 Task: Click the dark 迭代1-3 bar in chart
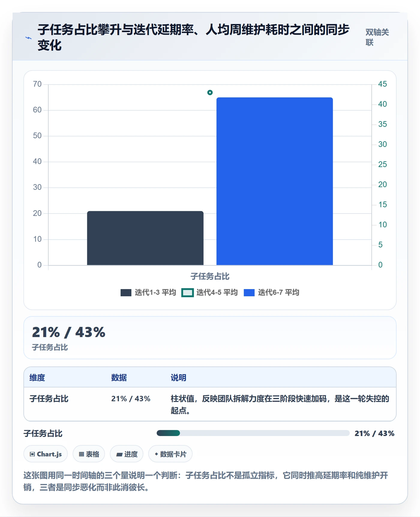point(145,238)
